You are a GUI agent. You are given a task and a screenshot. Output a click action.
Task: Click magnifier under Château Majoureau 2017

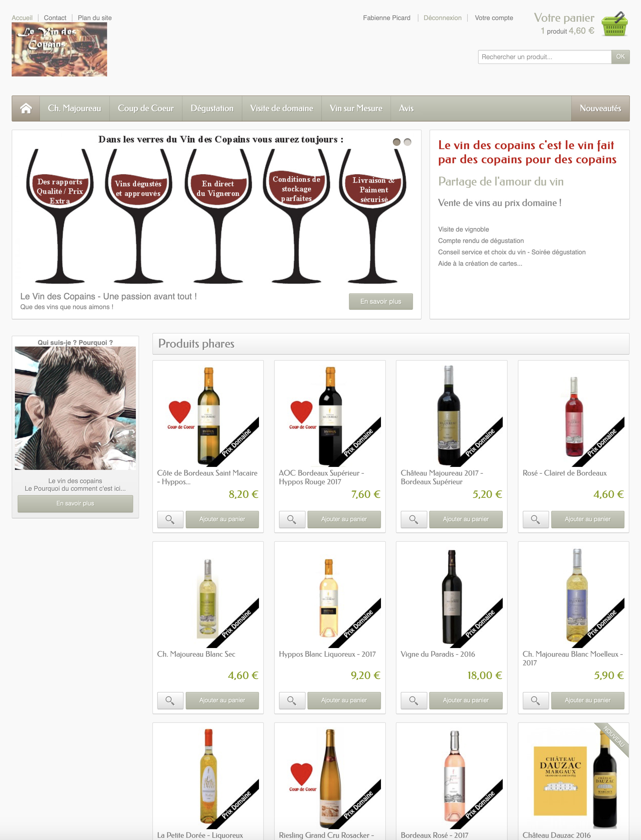414,519
